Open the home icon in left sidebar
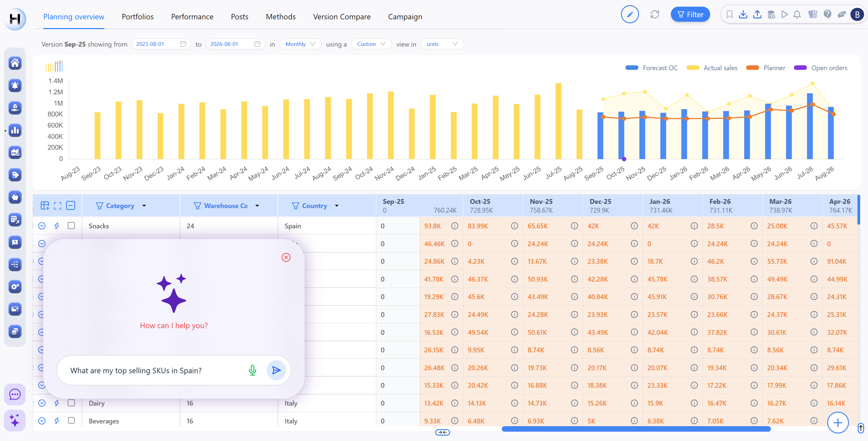 pos(15,63)
